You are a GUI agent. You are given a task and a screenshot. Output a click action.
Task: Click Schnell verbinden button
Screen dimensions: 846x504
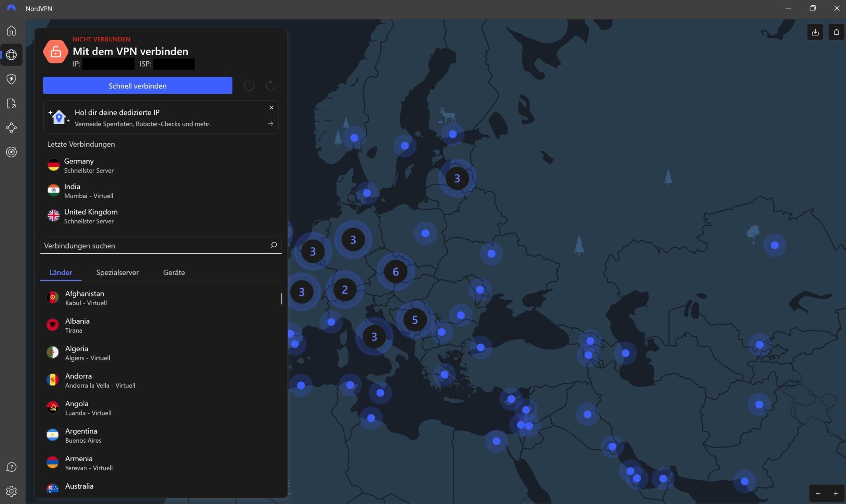[x=137, y=85]
